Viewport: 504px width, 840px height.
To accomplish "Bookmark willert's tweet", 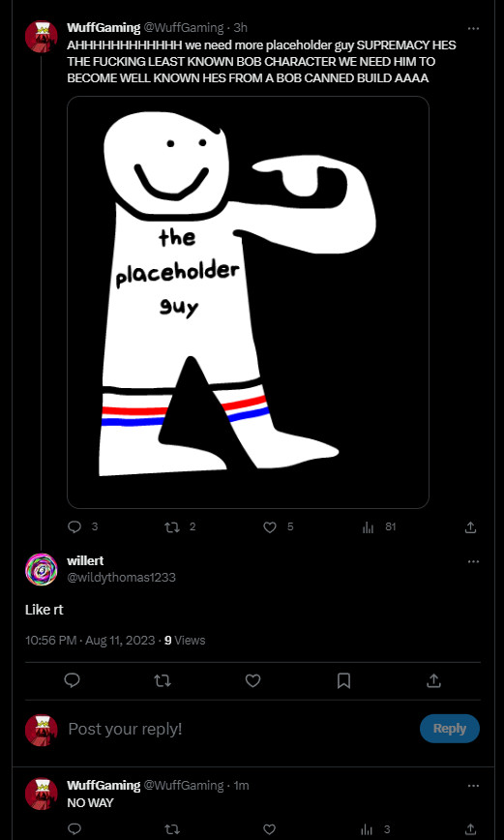I will coord(343,681).
